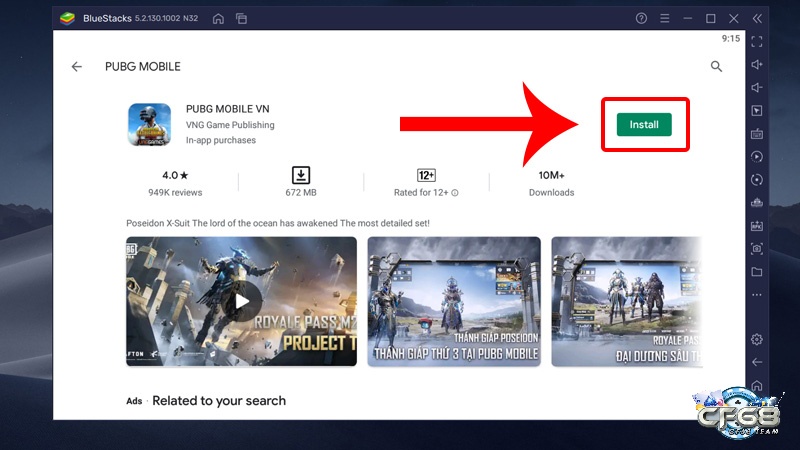Take a screenshot with camera icon
This screenshot has width=800, height=450.
click(x=757, y=248)
